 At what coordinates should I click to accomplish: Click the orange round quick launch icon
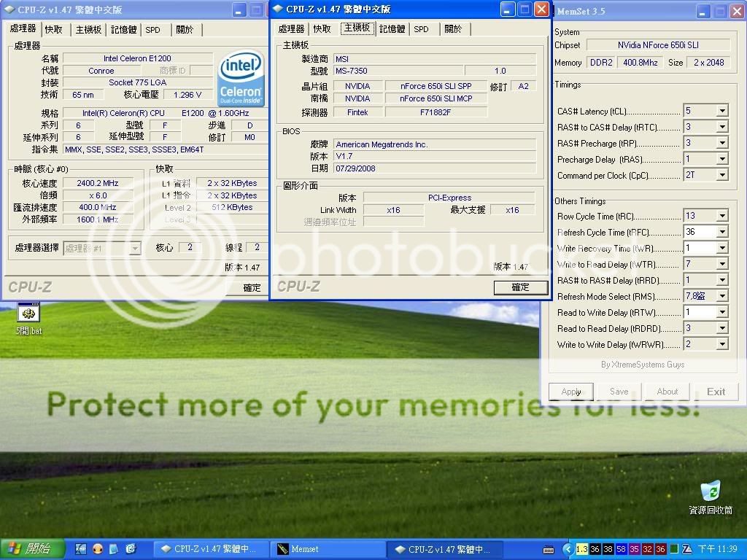click(x=98, y=549)
